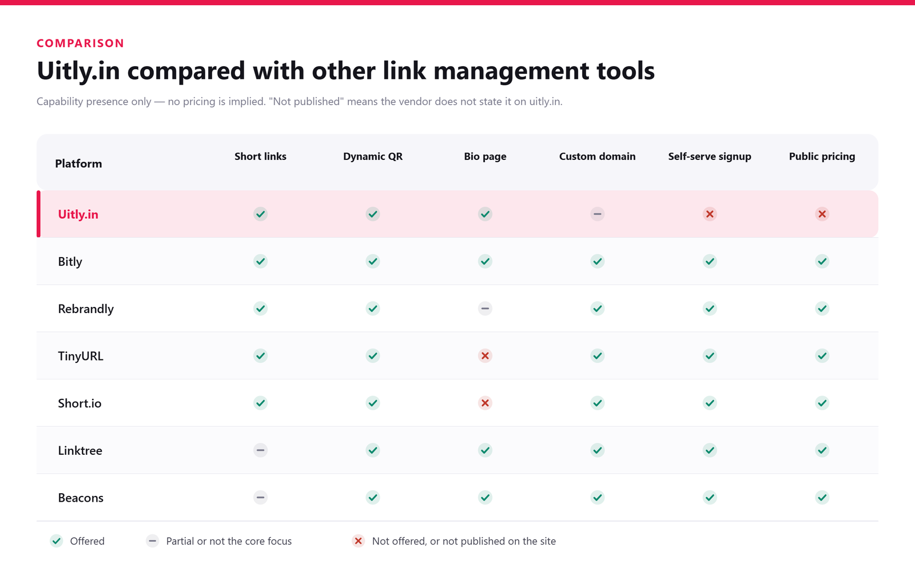The image size is (915, 588).
Task: Click Bitly Dynamic QR check icon
Action: 373,261
